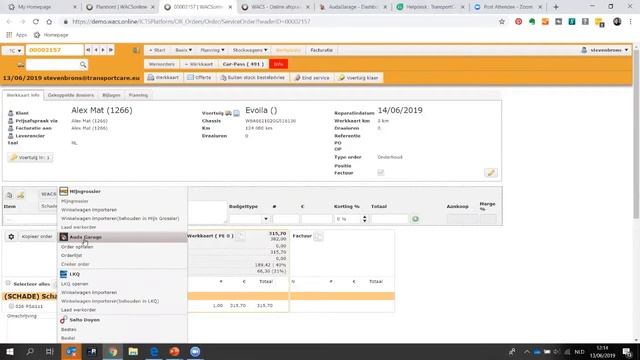This screenshot has width=640, height=360.
Task: Click the copy icon above Item
Action: (9, 195)
